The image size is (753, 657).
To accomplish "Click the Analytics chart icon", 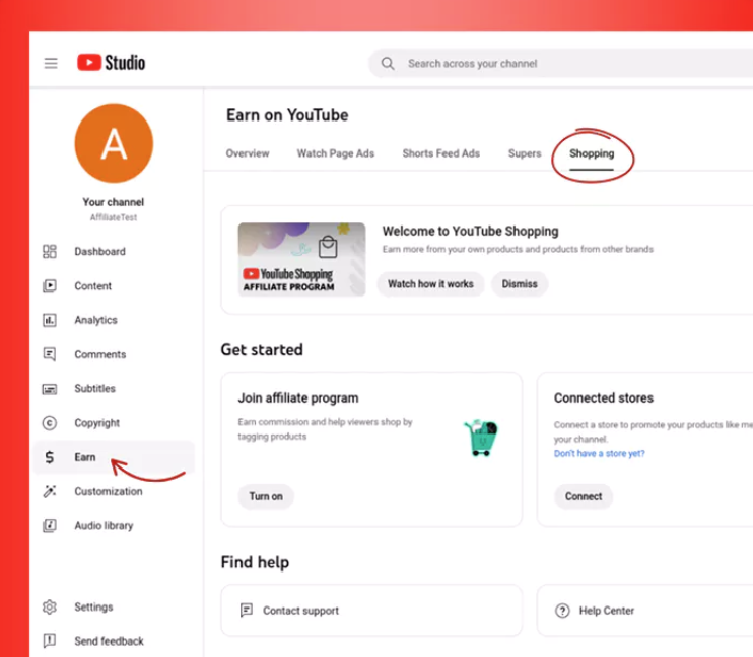I will (x=49, y=320).
